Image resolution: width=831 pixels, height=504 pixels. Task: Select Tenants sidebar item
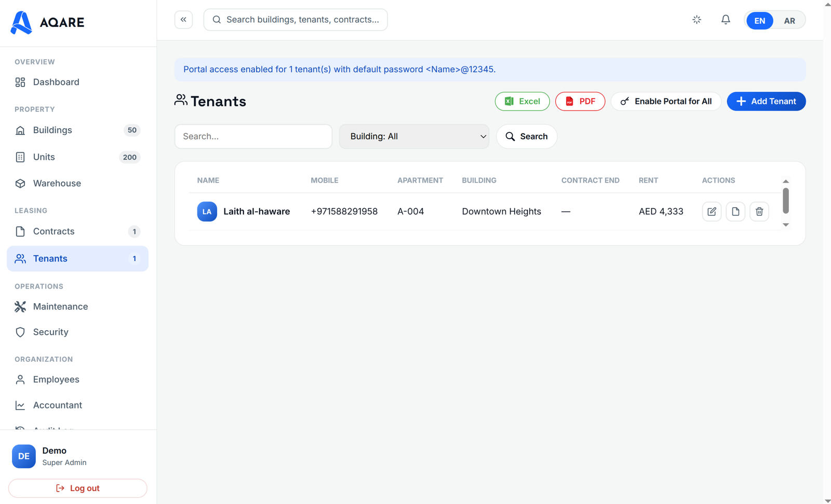coord(77,258)
